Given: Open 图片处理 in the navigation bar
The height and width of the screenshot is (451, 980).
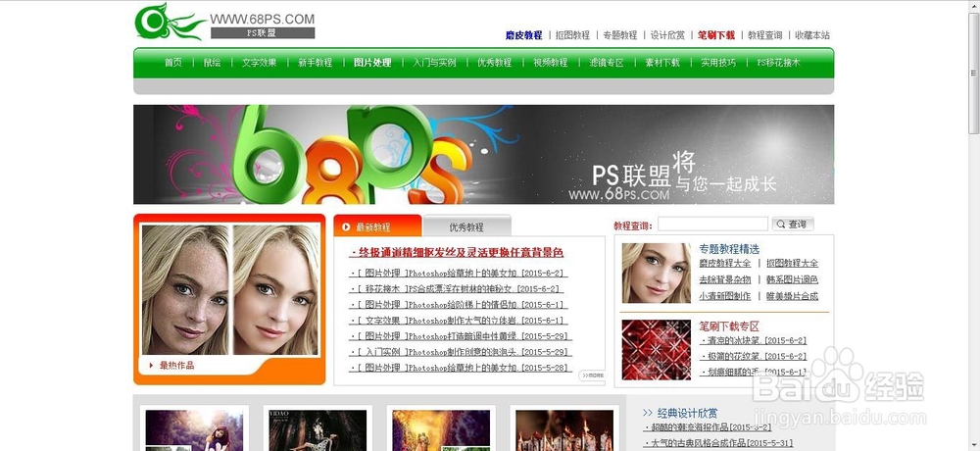Looking at the screenshot, I should click(372, 63).
